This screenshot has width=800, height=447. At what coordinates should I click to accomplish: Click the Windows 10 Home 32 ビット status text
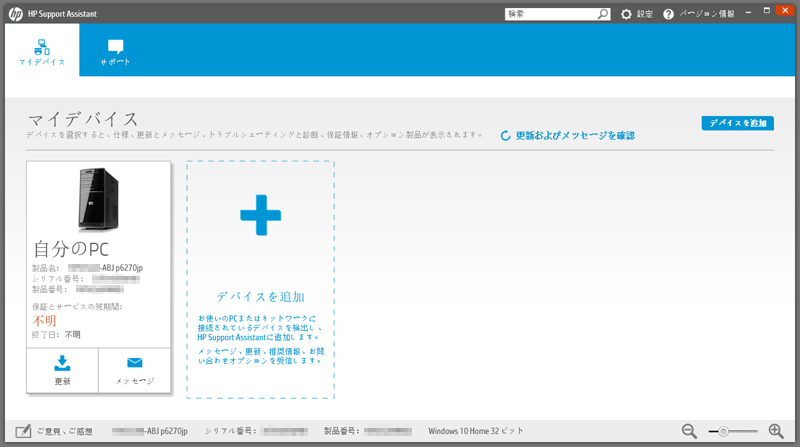pos(476,431)
